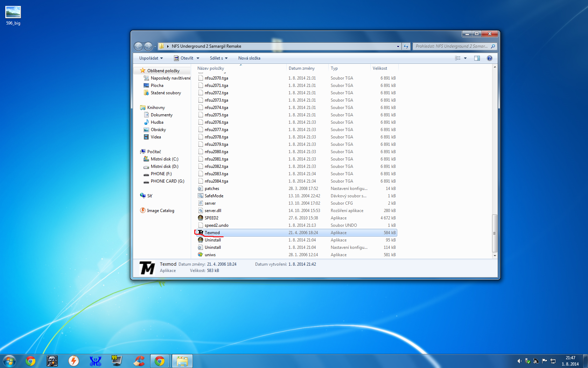Click the SPEED2 game executable icon
The width and height of the screenshot is (588, 368).
(x=201, y=218)
